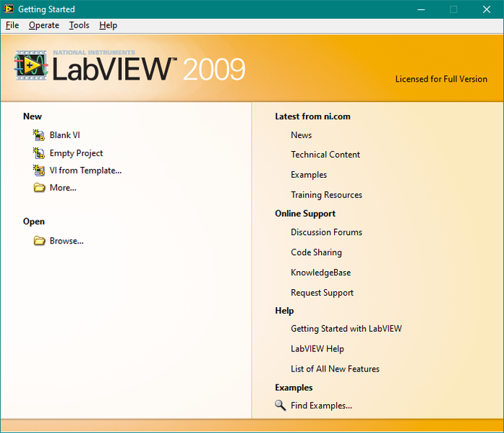Open the File menu
The height and width of the screenshot is (433, 504).
click(12, 25)
